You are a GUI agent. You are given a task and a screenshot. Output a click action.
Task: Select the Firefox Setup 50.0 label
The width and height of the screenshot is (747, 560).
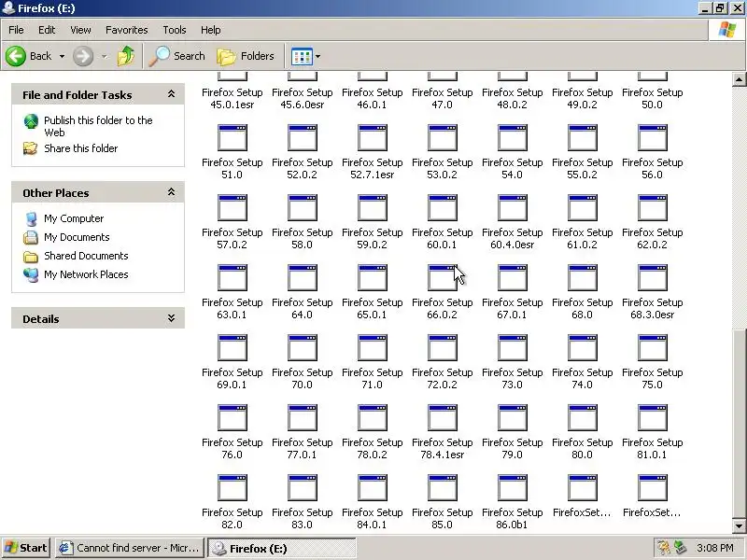(x=652, y=99)
